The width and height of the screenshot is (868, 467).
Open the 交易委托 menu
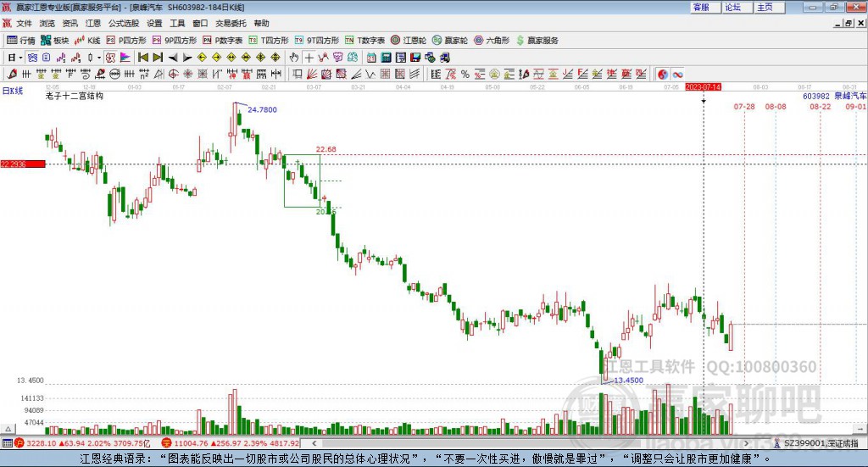(x=231, y=23)
